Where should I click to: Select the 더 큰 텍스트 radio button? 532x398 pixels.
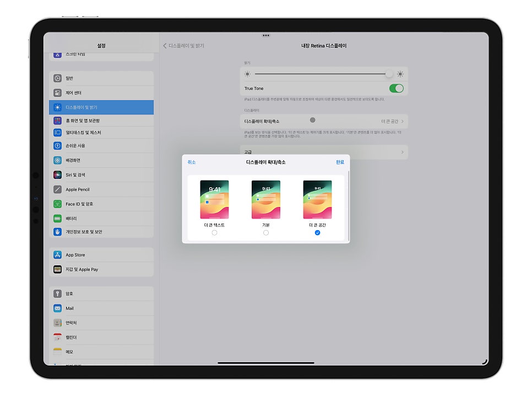click(214, 232)
